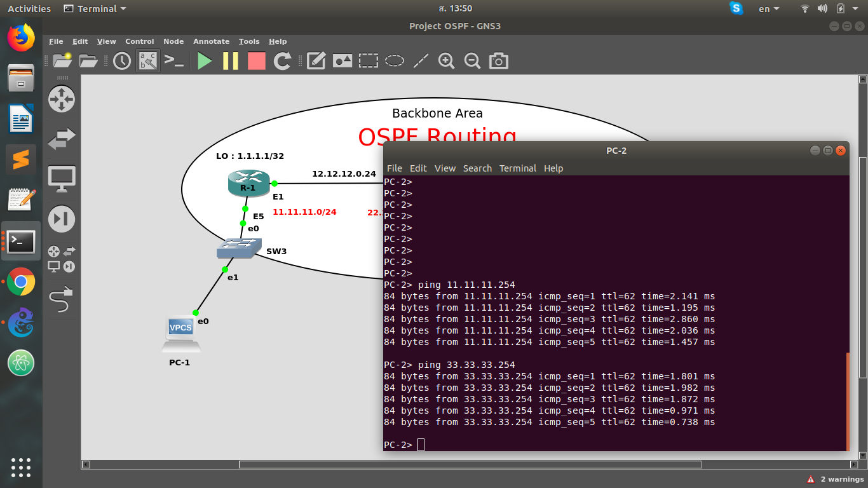The image size is (868, 488).
Task: Expand the system menu arrow in top bar
Action: pos(855,8)
